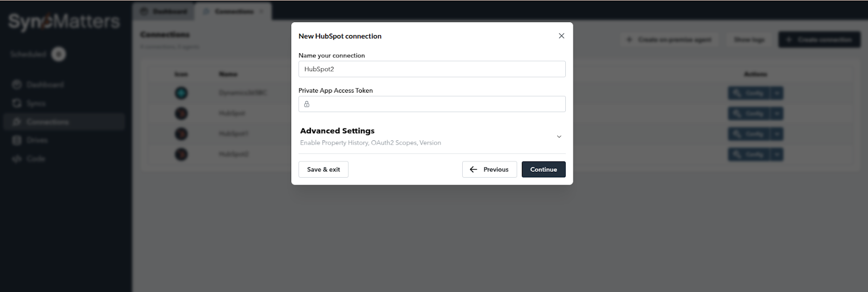The width and height of the screenshot is (868, 292).
Task: Select the Connections icon in sidebar
Action: point(17,121)
